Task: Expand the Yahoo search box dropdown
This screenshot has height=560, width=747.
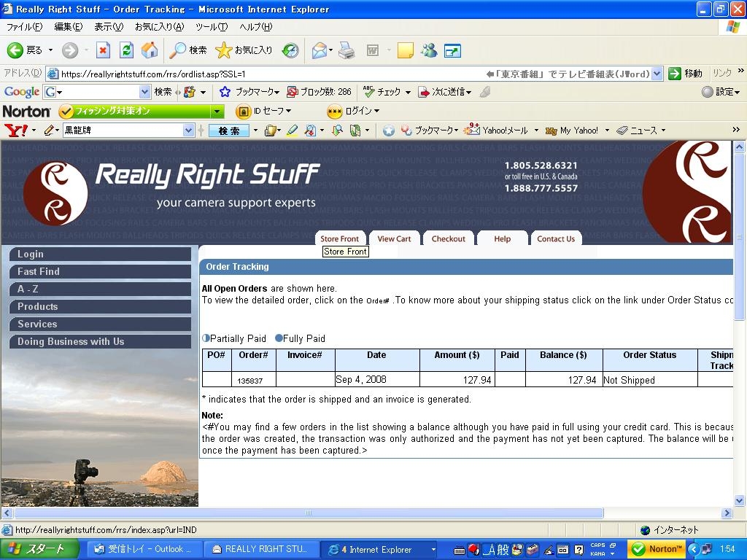Action: [189, 130]
